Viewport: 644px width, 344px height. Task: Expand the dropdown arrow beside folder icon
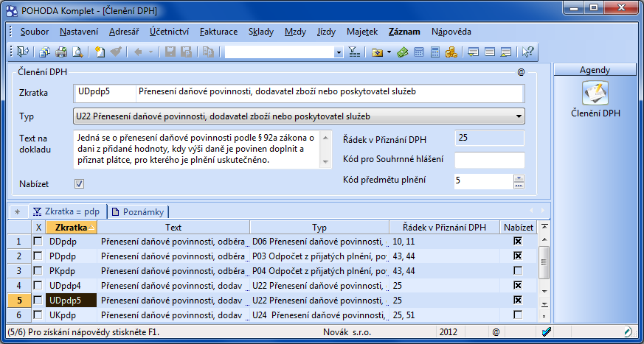388,52
